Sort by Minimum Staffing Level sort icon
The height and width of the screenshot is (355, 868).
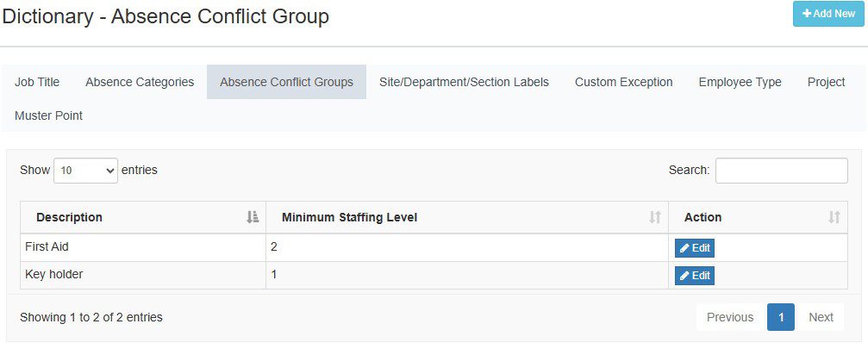[x=655, y=218]
